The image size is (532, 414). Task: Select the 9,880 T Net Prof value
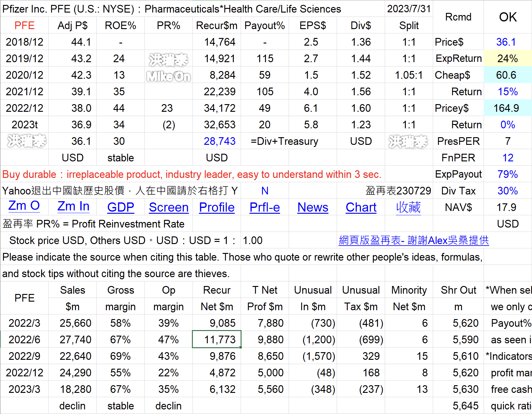(x=265, y=340)
